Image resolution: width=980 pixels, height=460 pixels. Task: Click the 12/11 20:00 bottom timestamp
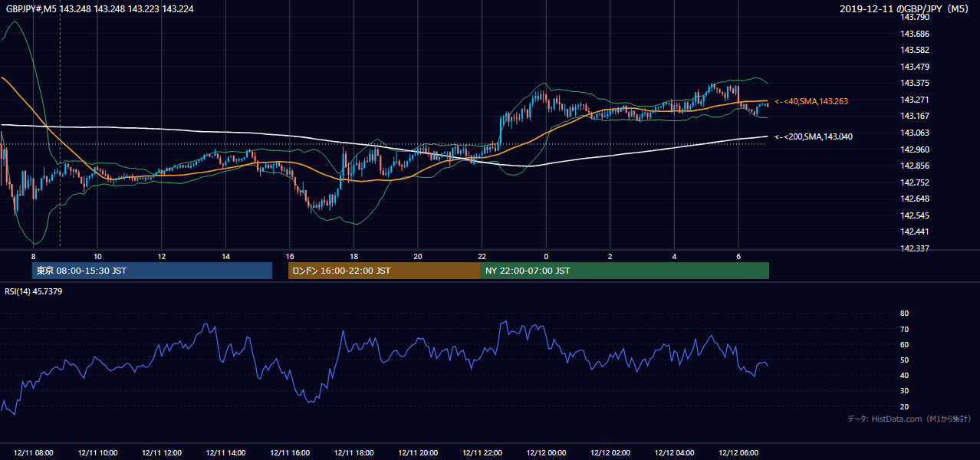coord(418,453)
